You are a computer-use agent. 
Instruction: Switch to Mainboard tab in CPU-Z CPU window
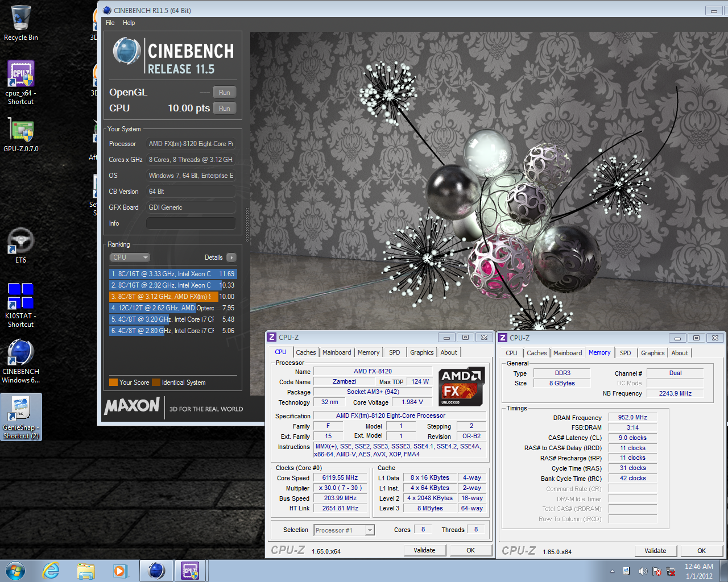337,352
